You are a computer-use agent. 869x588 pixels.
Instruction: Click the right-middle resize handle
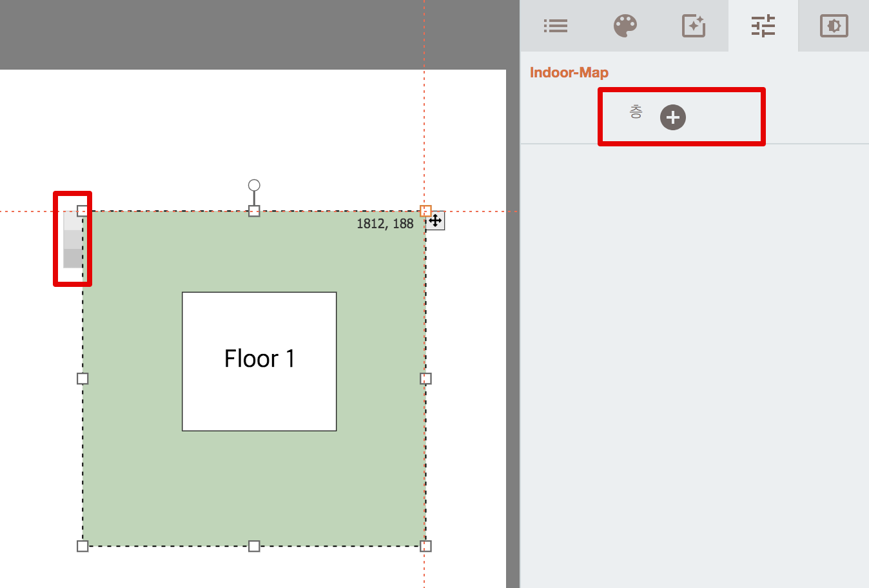(425, 378)
